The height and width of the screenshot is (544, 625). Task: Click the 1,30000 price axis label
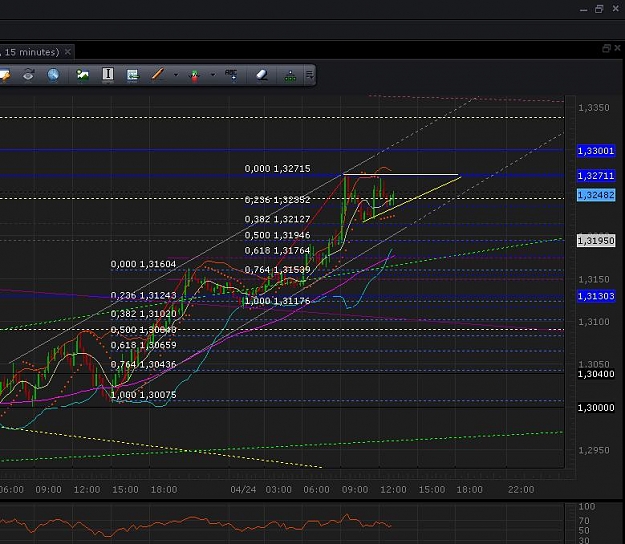pyautogui.click(x=596, y=408)
